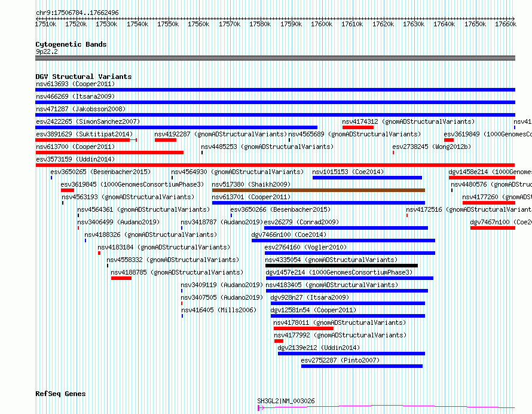The width and height of the screenshot is (532, 414).
Task: Select nsv4565689 gnomAD variant label
Action: tap(354, 134)
